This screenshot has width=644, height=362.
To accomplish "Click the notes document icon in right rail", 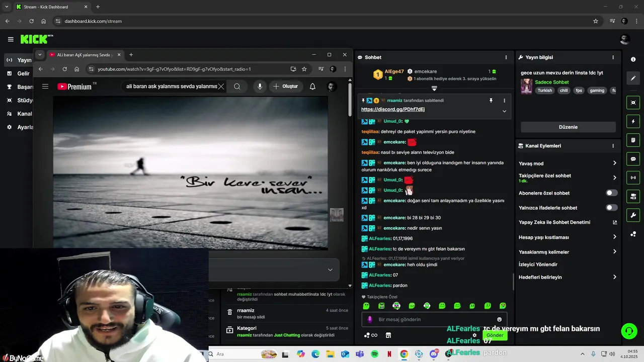I will tap(633, 140).
